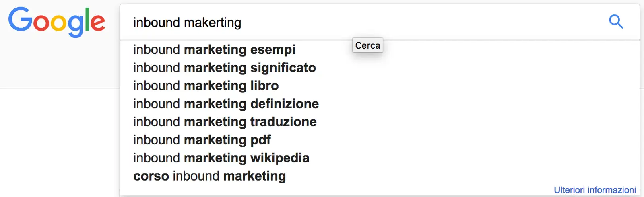Click the Google logo
This screenshot has width=644, height=197.
point(57,22)
